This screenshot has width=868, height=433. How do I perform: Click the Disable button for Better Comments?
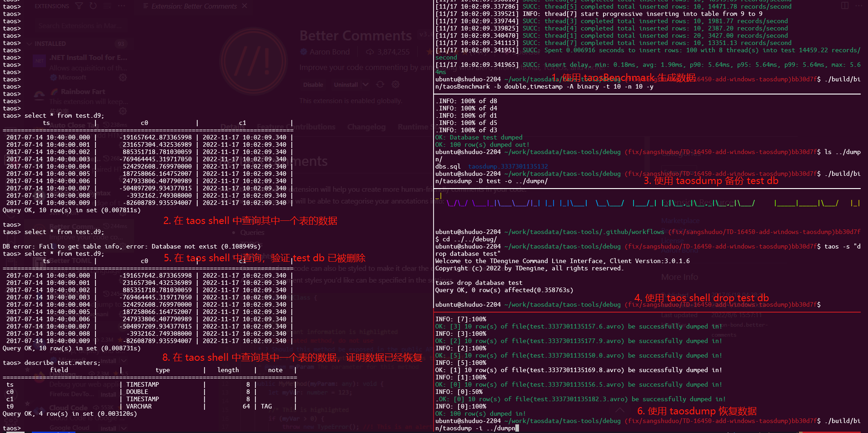pyautogui.click(x=313, y=85)
